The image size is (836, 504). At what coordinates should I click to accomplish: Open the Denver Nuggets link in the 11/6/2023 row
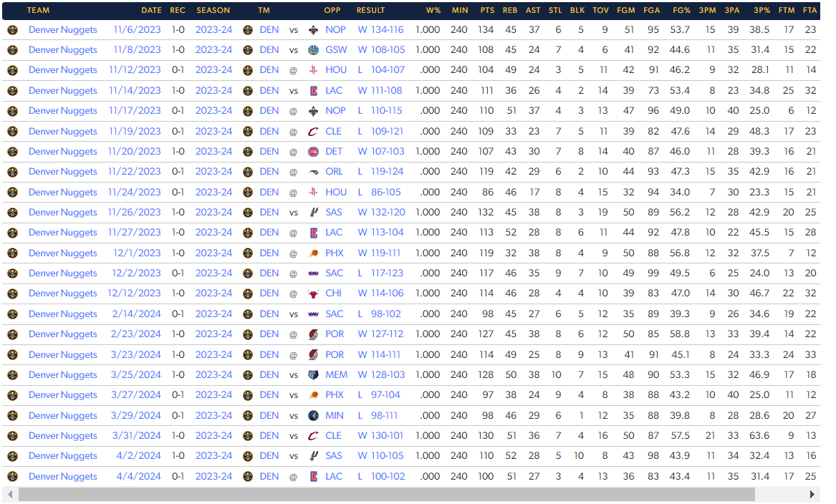pyautogui.click(x=63, y=30)
